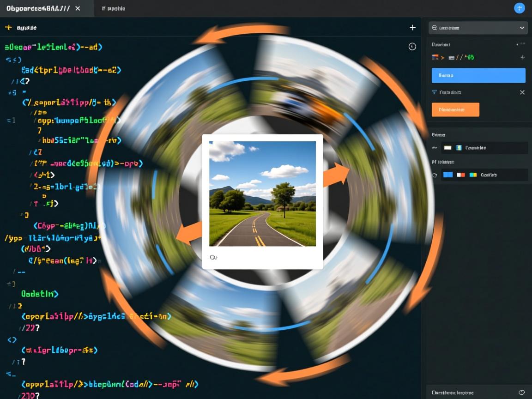Toggle the eye icon beside the blue swatch row

435,175
